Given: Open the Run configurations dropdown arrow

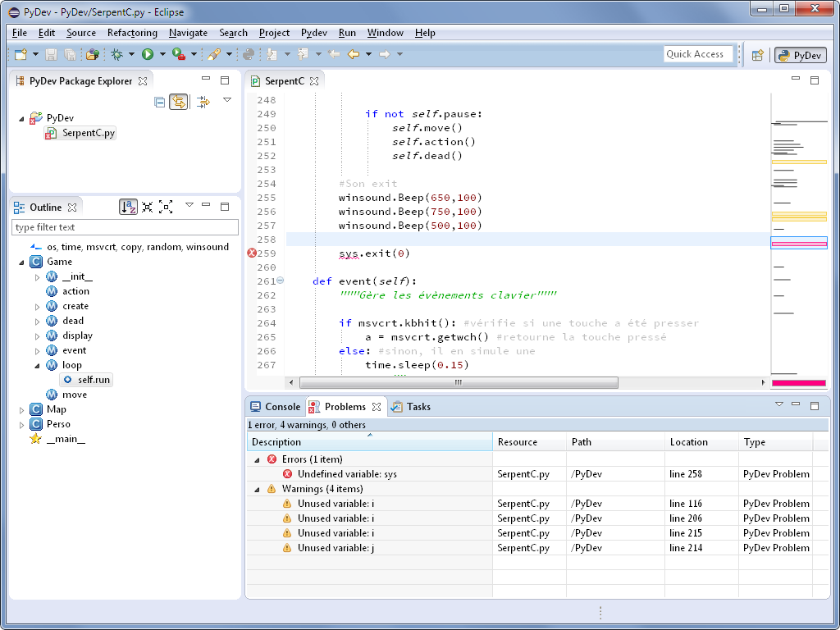Looking at the screenshot, I should (x=162, y=54).
